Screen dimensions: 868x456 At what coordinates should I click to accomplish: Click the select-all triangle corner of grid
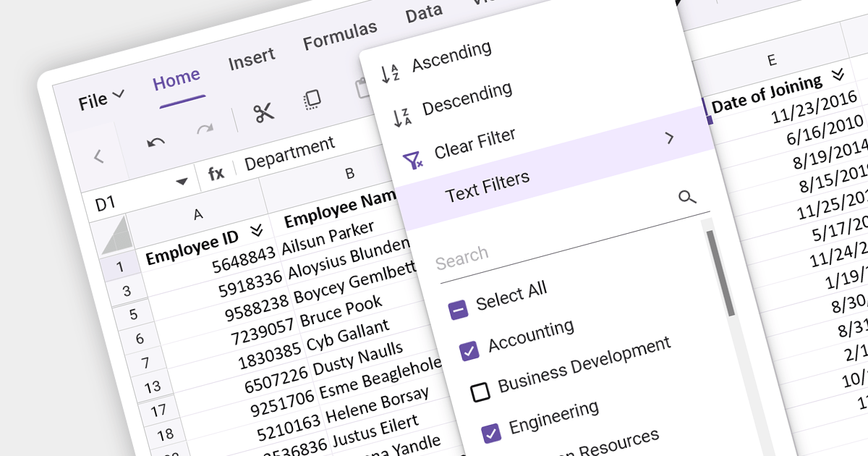(x=116, y=235)
